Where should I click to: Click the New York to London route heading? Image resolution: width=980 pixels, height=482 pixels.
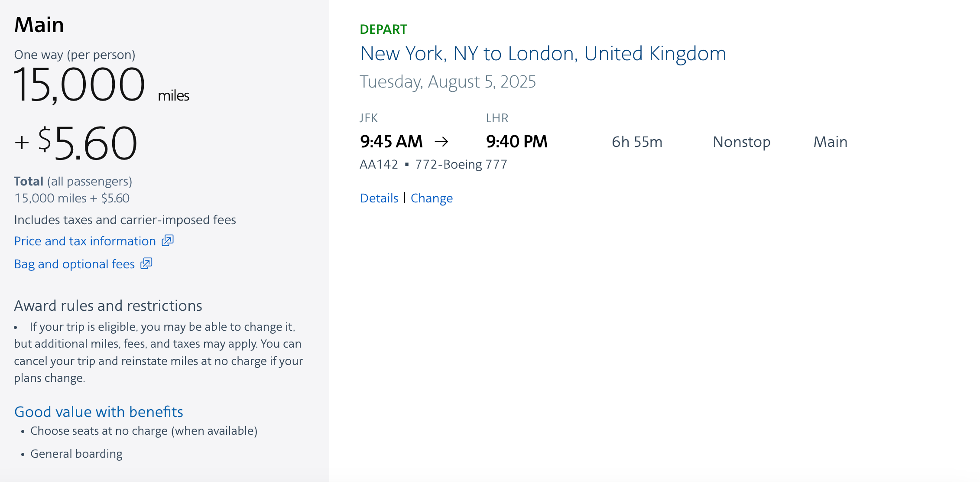pyautogui.click(x=543, y=54)
